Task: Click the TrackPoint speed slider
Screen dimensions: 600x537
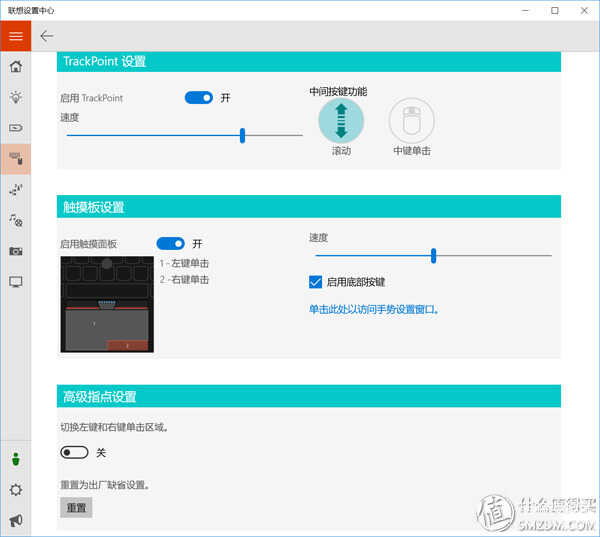Action: (184, 135)
